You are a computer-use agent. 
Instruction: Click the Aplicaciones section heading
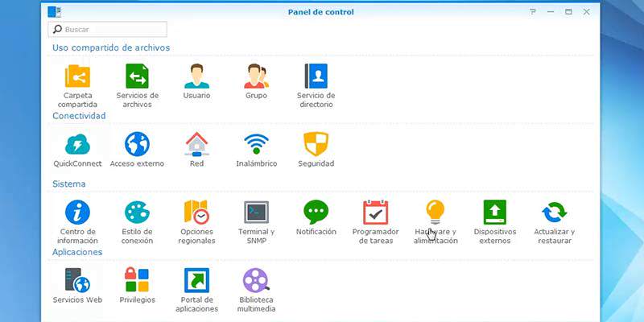(x=77, y=252)
